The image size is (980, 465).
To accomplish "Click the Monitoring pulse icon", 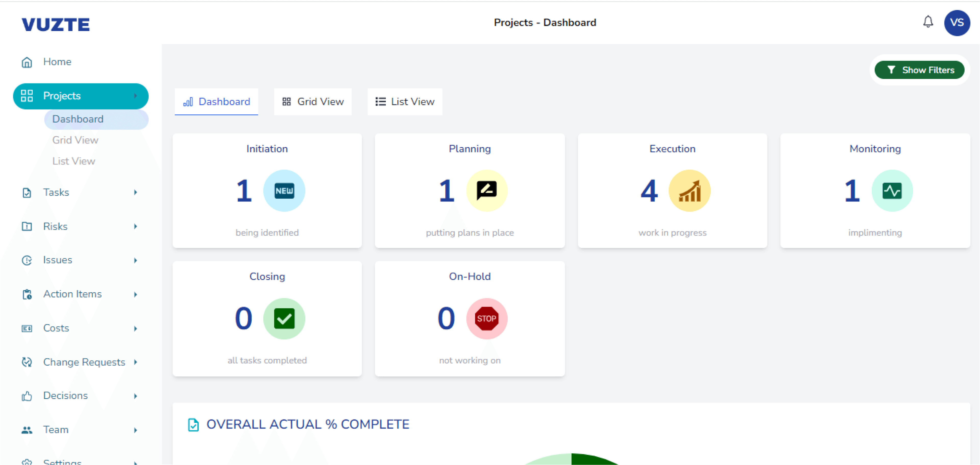I will click(892, 190).
